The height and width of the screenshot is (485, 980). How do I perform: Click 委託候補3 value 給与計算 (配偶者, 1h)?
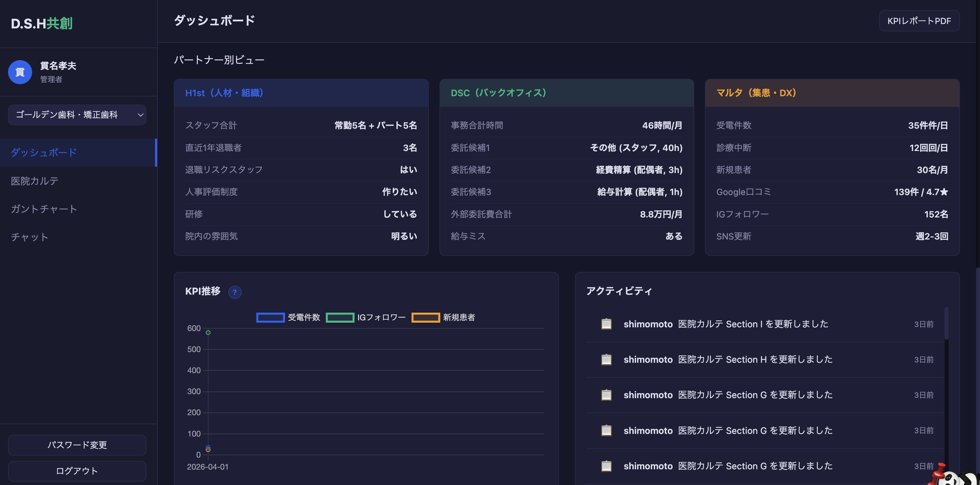pyautogui.click(x=639, y=192)
